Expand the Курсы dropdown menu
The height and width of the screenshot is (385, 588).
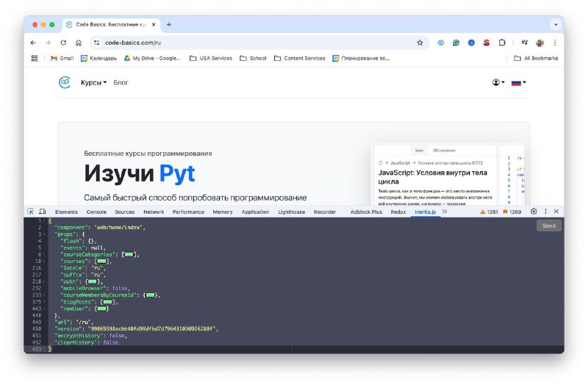[x=94, y=82]
